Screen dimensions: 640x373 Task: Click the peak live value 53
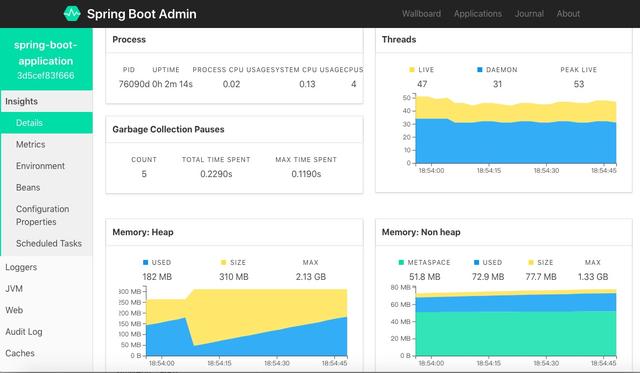click(x=579, y=84)
